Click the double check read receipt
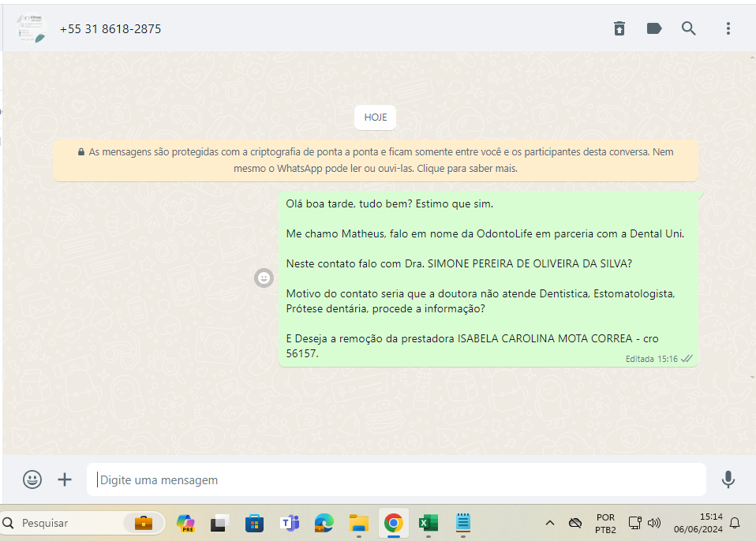The width and height of the screenshot is (756, 541). point(687,358)
